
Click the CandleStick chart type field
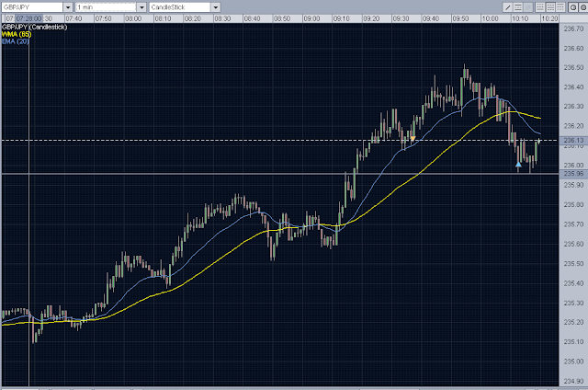point(180,7)
